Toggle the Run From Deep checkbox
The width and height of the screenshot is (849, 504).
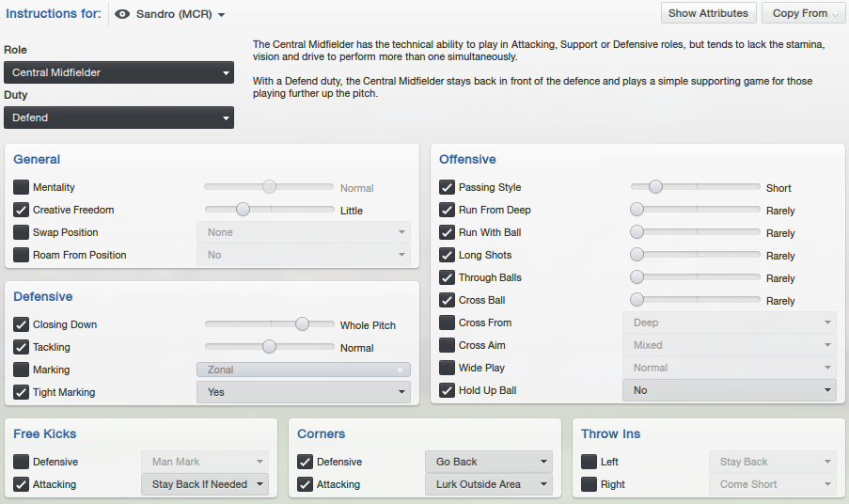click(x=447, y=210)
